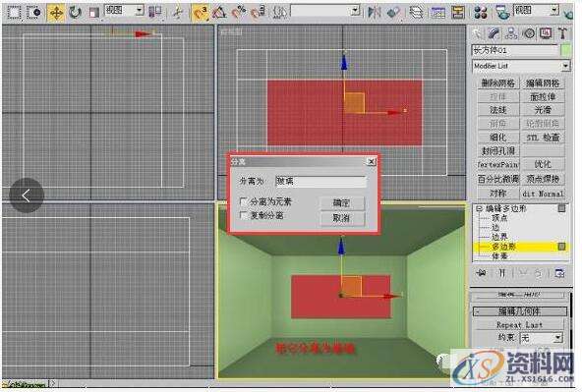Collapse the 编辑多边形 modifier tree
The height and width of the screenshot is (392, 582).
click(x=479, y=209)
